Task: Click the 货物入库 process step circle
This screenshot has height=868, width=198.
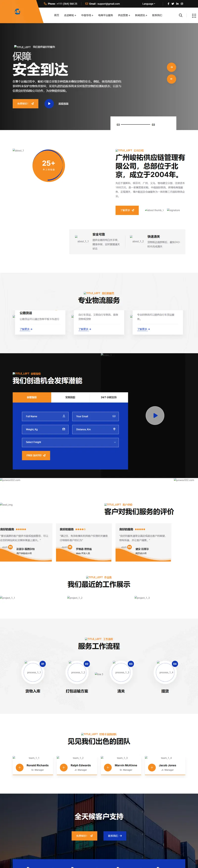Action: 33,672
